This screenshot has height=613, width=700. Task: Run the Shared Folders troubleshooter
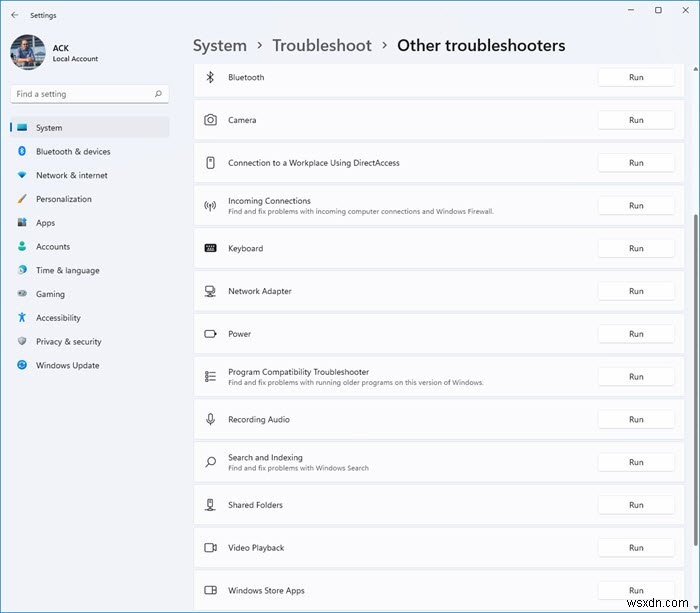coord(636,505)
